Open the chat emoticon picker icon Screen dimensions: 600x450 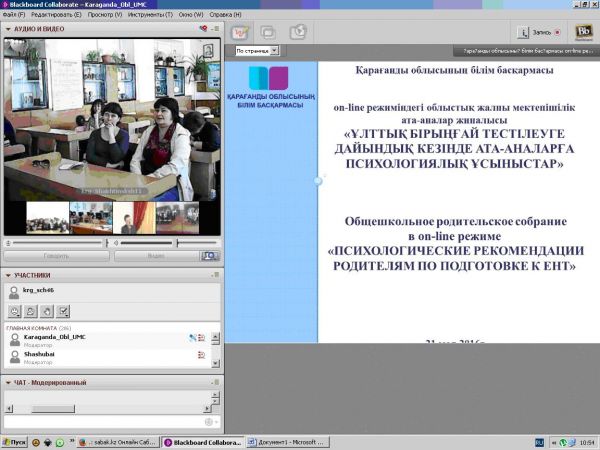(210, 421)
